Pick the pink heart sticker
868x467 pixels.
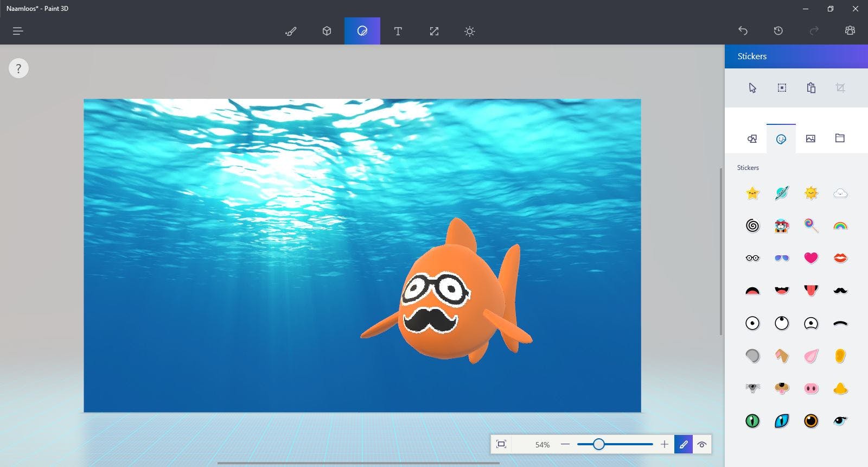pyautogui.click(x=810, y=258)
